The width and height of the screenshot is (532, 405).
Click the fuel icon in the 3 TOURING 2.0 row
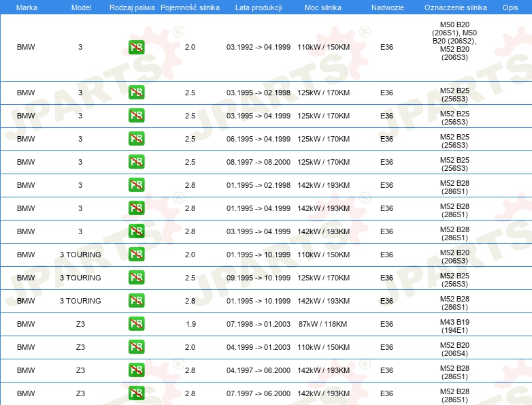coord(137,255)
